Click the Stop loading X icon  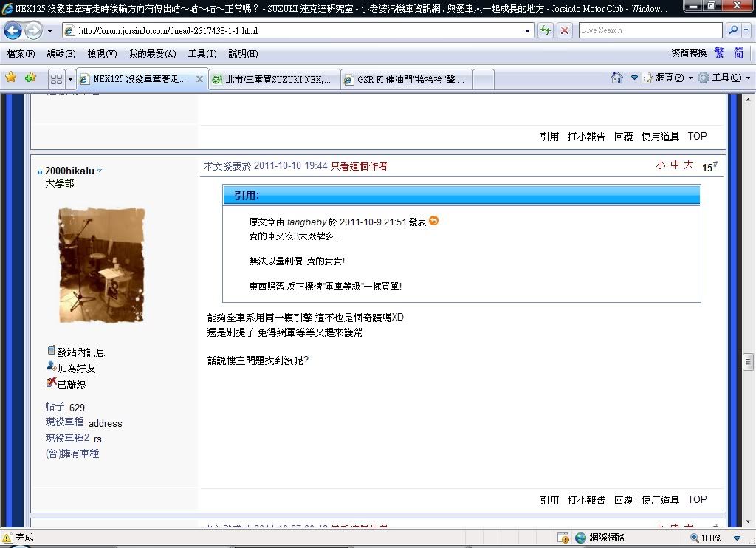click(x=565, y=31)
